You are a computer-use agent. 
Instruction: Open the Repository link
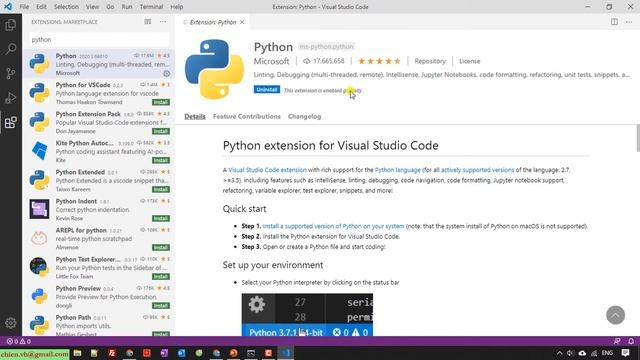coord(430,61)
